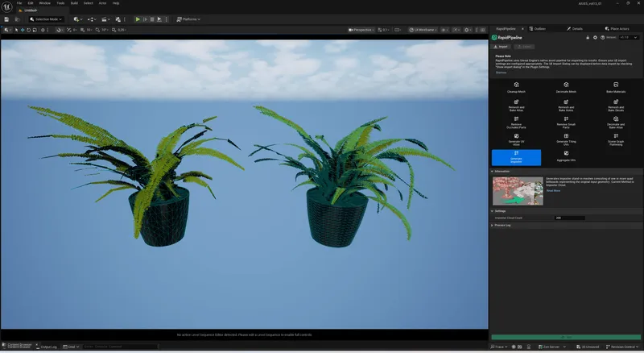Select the Decimate Mesh processor

(x=566, y=87)
